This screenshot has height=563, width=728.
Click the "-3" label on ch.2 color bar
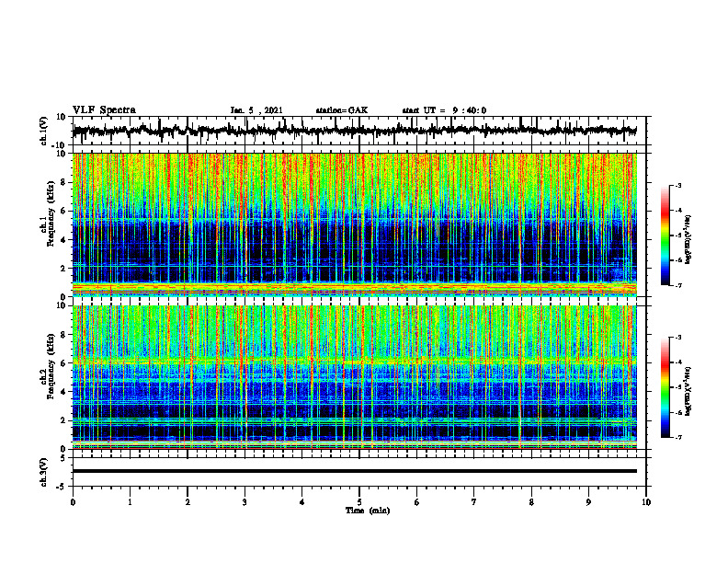click(x=678, y=338)
